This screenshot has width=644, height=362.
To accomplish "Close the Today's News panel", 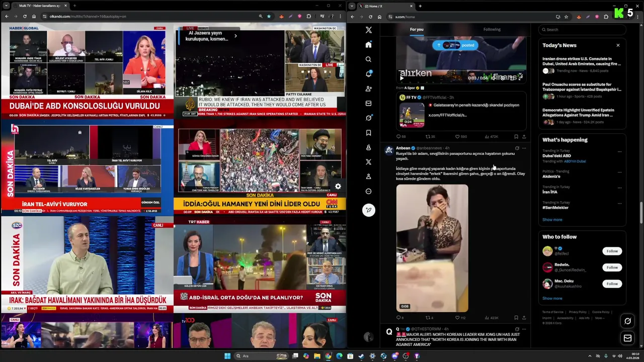I will tap(618, 45).
